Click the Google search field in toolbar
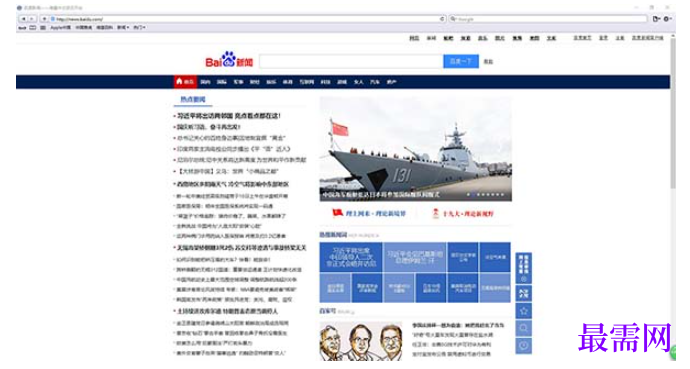This screenshot has width=690, height=369. tap(548, 19)
